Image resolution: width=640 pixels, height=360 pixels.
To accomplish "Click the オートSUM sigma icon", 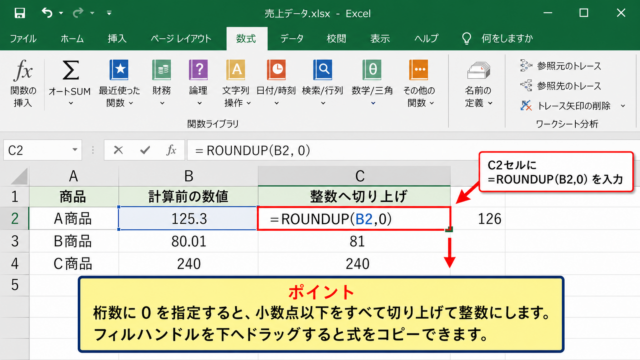I will 70,70.
